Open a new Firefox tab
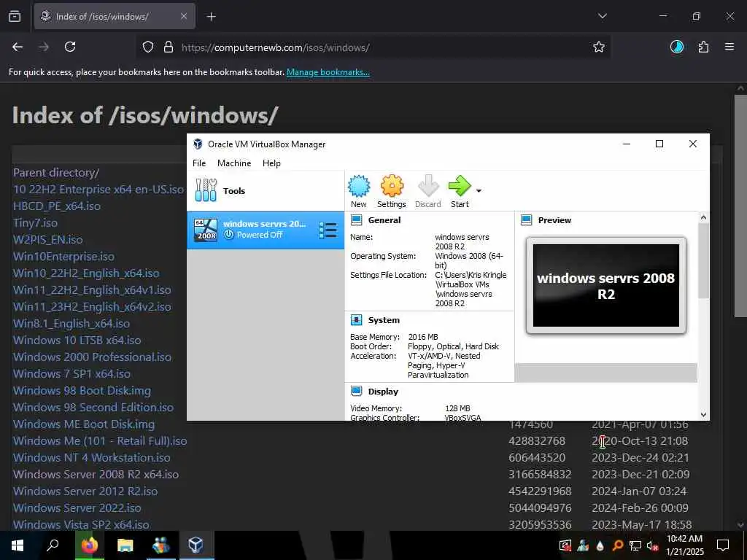Screen dimensions: 747x560 [x=211, y=17]
